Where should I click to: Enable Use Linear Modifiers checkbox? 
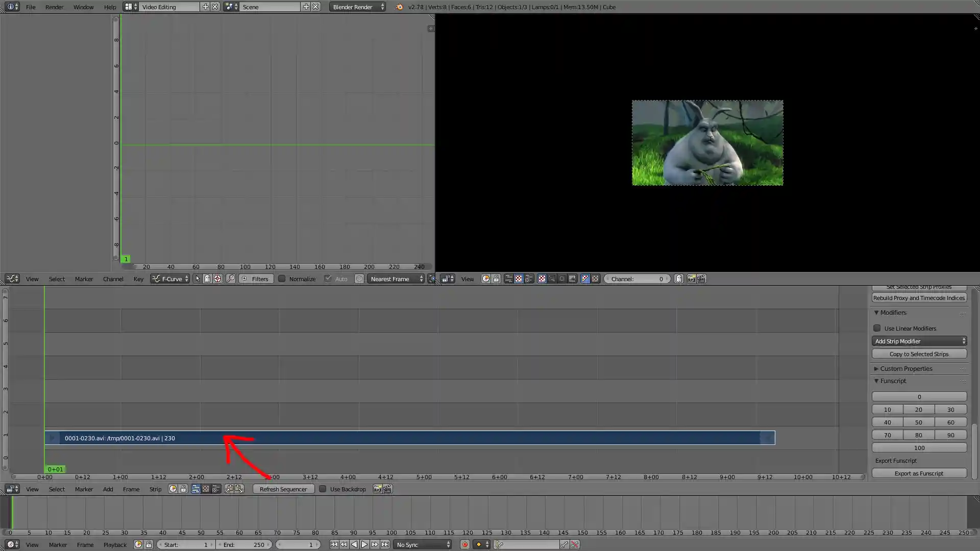pos(877,328)
